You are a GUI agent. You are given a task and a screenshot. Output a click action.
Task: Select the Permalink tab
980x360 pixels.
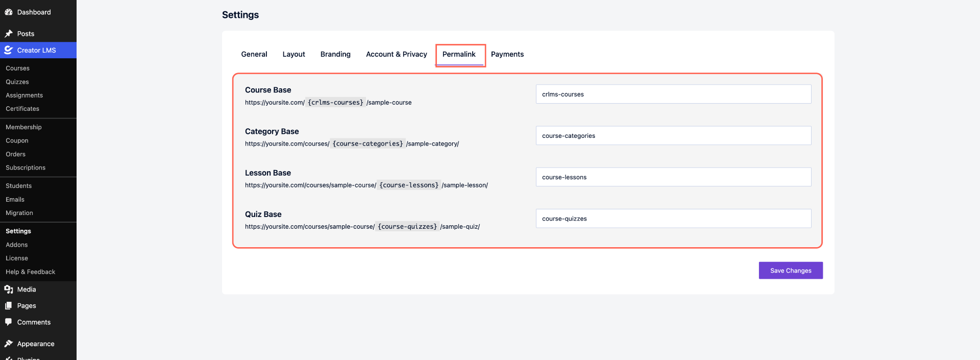click(459, 54)
